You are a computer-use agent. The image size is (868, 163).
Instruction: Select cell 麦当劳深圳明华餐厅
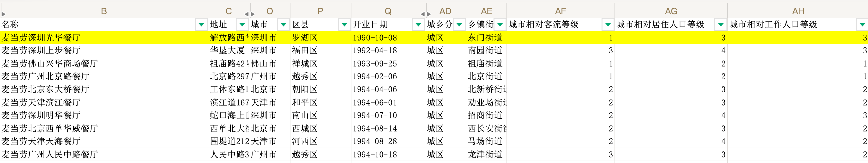[x=104, y=115]
